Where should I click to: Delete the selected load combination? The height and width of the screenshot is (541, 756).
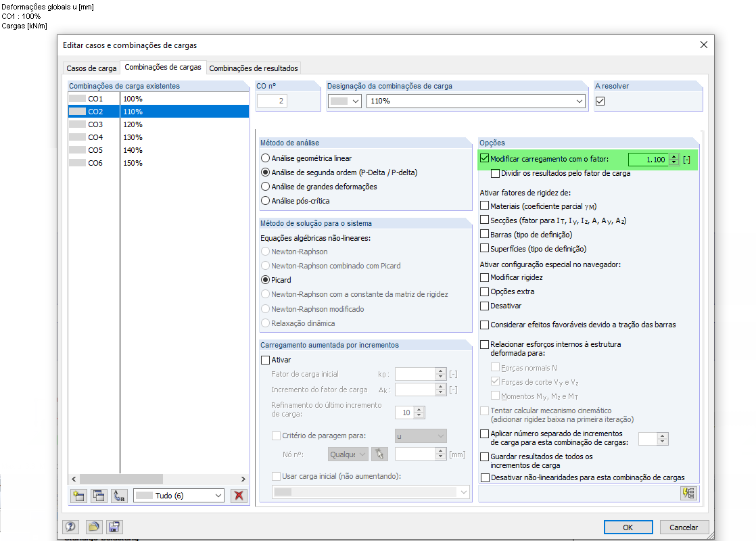239,496
